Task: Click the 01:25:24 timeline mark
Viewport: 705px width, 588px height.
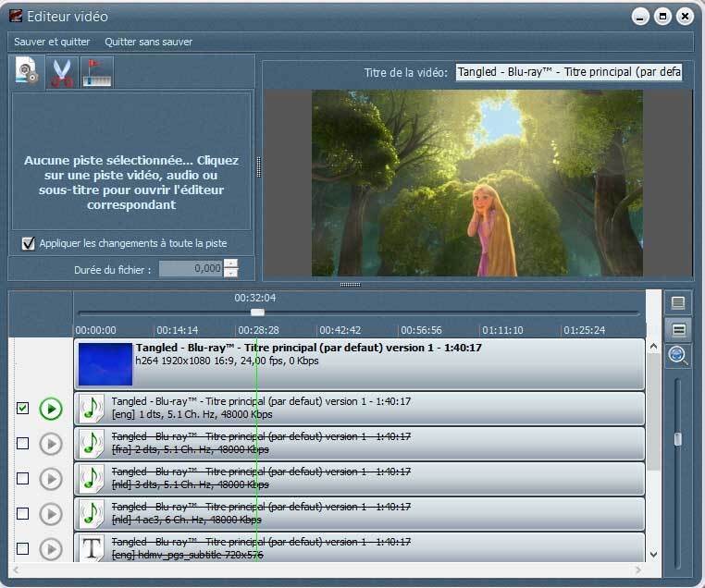Action: click(584, 330)
